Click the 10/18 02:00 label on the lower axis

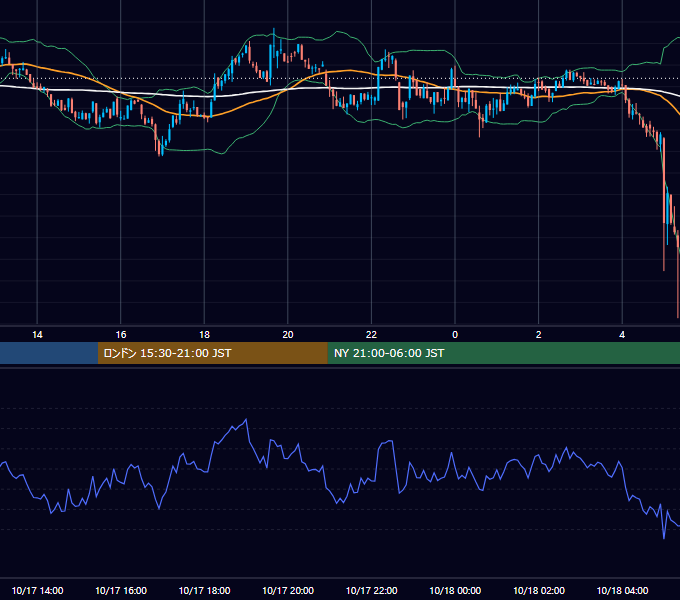click(539, 590)
